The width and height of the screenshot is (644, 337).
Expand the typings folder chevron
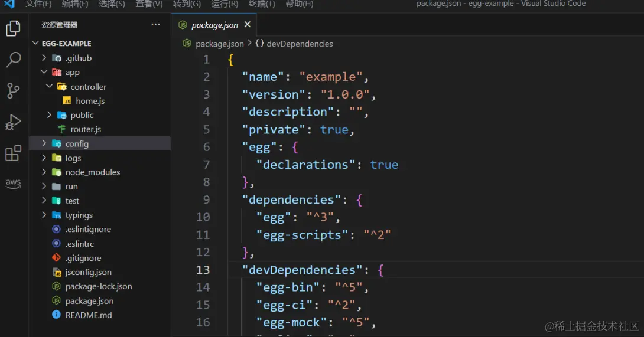coord(44,215)
